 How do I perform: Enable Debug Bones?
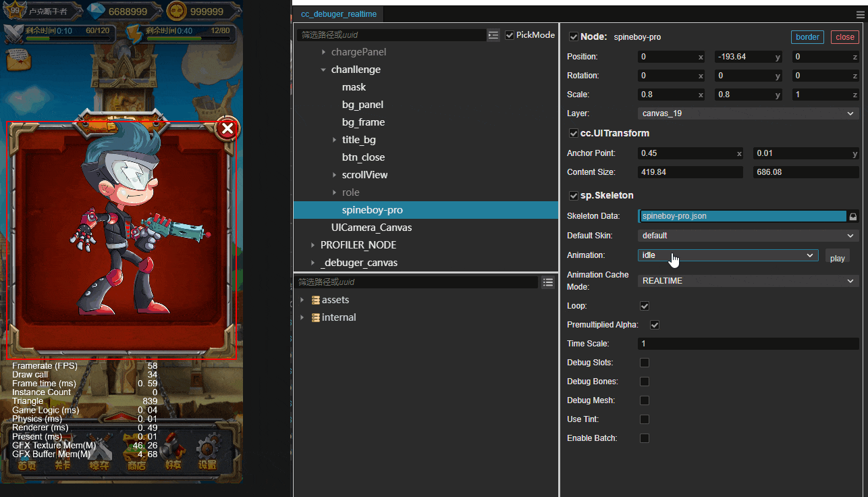(x=645, y=382)
